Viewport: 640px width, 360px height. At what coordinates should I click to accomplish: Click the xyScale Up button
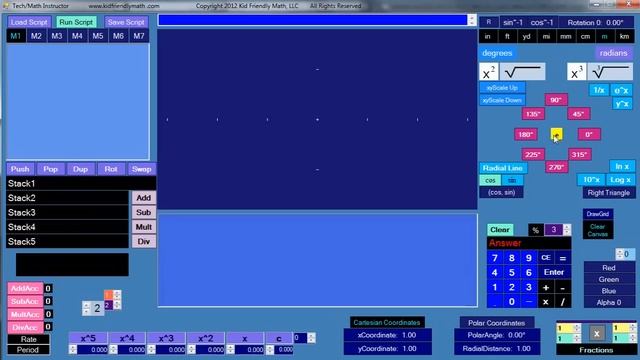click(x=502, y=88)
